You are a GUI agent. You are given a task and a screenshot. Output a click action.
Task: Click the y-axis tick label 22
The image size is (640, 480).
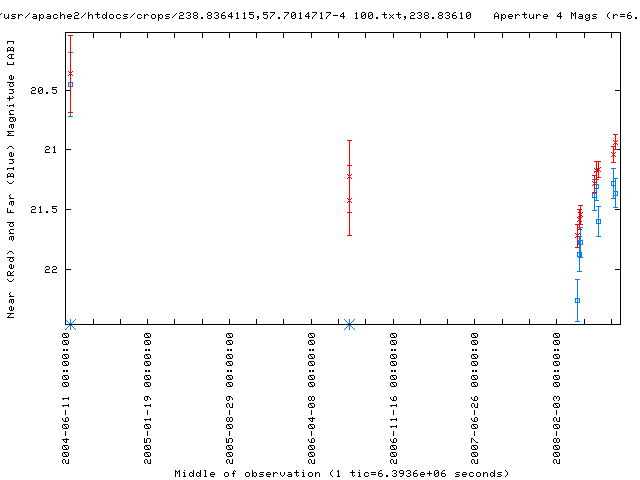pos(51,269)
